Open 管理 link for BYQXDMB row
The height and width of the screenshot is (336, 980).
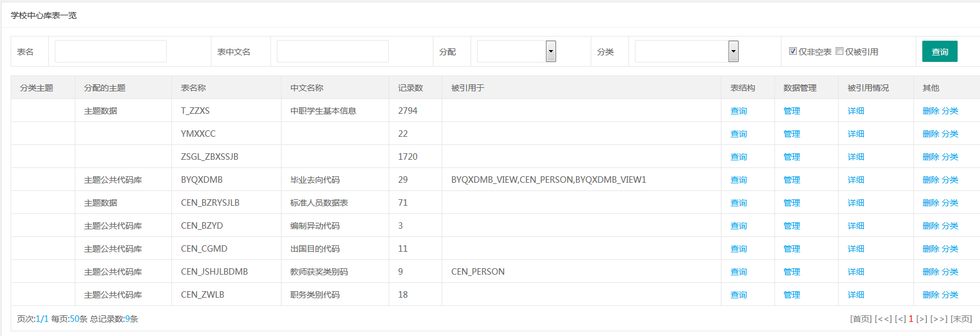pyautogui.click(x=792, y=180)
